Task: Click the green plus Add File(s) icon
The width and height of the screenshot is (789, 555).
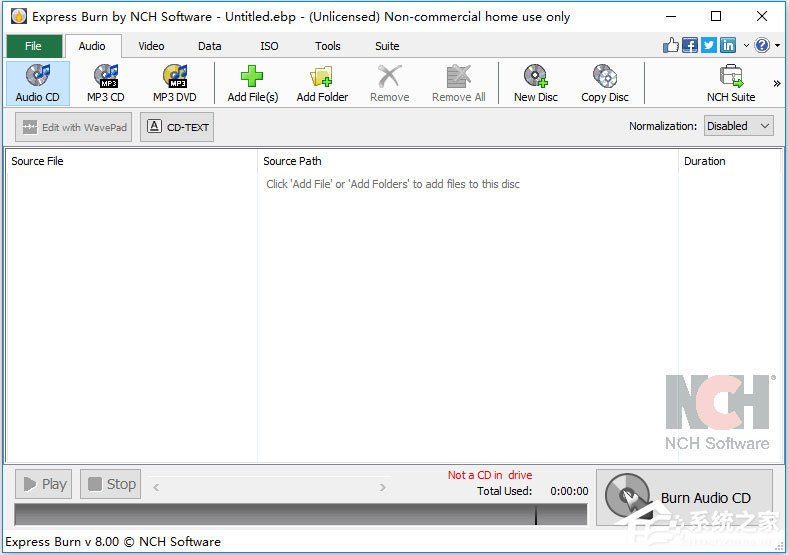Action: [252, 76]
